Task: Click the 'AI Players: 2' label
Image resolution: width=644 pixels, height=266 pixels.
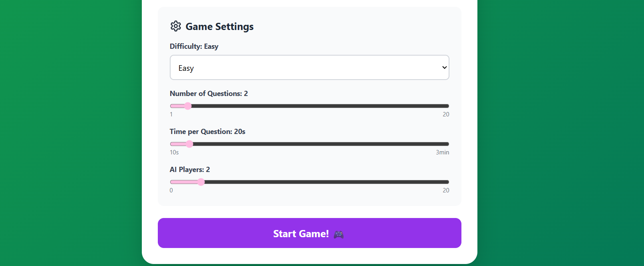Action: tap(190, 170)
